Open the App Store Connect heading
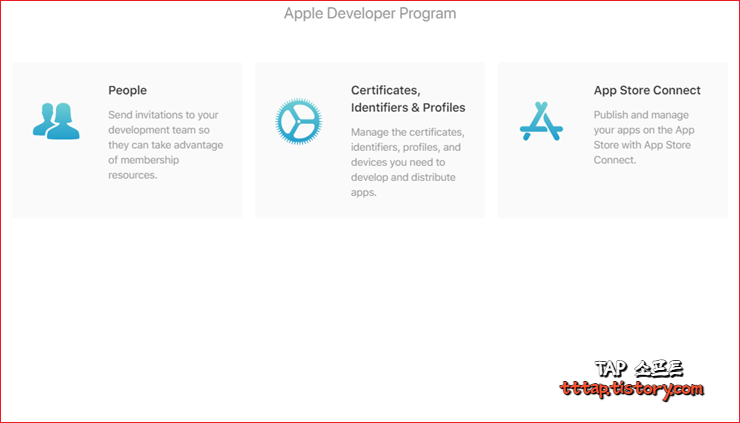 [x=647, y=90]
